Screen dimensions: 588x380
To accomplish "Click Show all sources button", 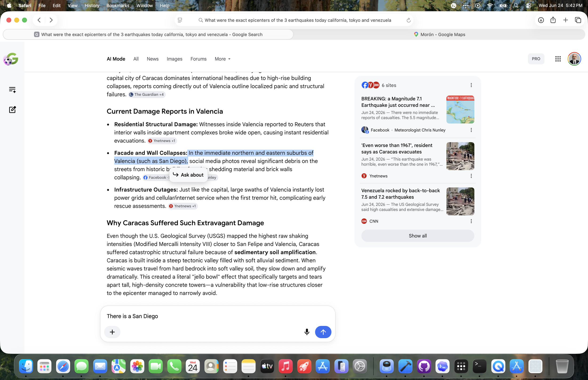I will tap(417, 236).
